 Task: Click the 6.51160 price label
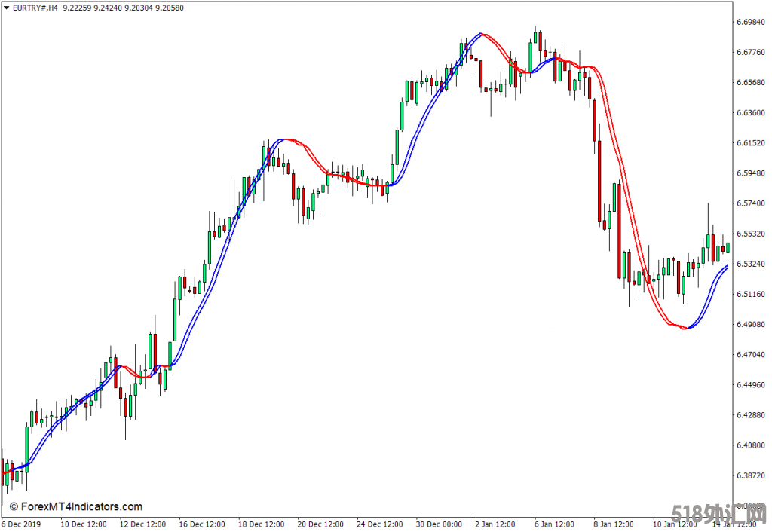pos(751,295)
